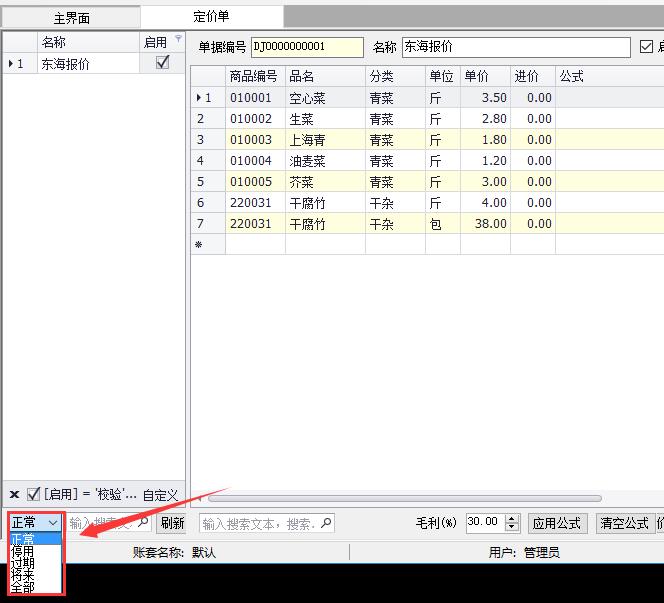The image size is (664, 603).
Task: Sort by the 商品编号 column header
Action: pyautogui.click(x=255, y=77)
